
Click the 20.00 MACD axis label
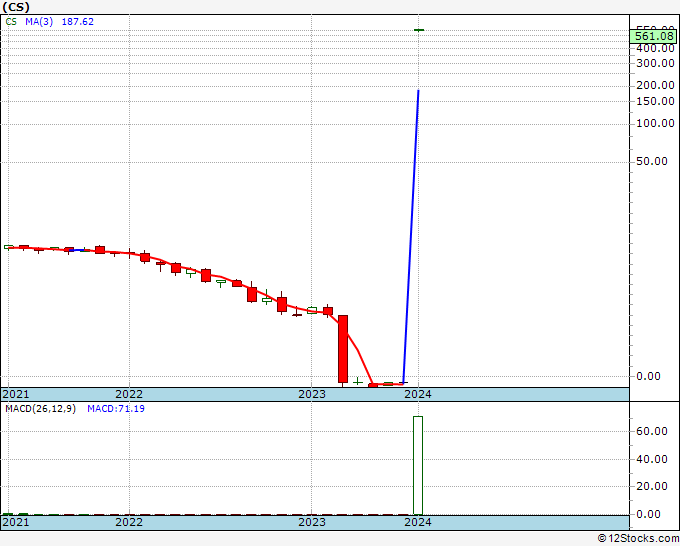coord(652,486)
